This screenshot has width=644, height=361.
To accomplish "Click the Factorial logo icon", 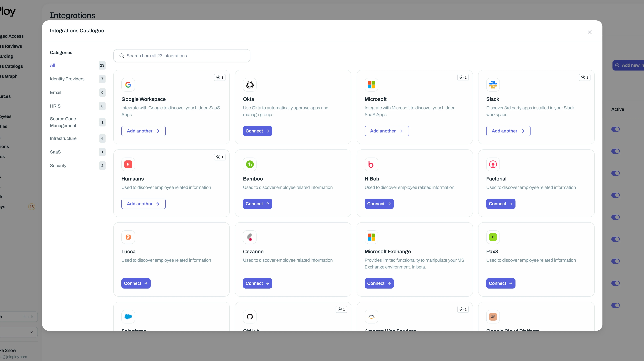I will (x=493, y=164).
